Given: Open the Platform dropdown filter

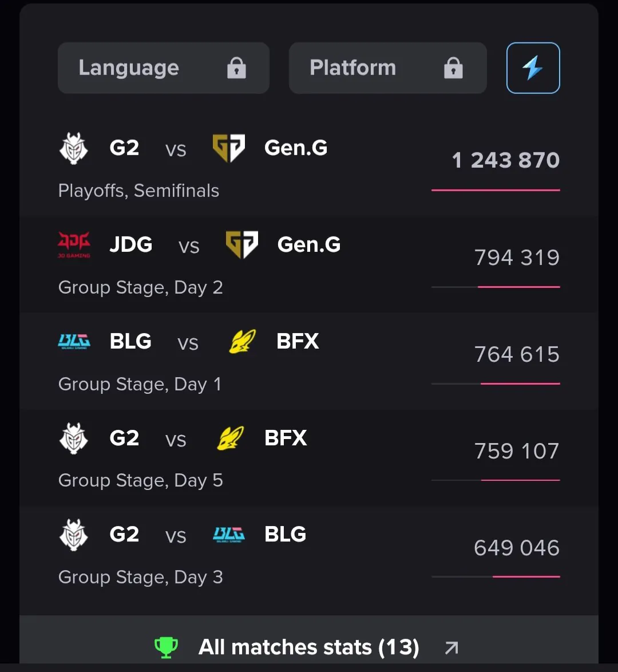Looking at the screenshot, I should 387,68.
